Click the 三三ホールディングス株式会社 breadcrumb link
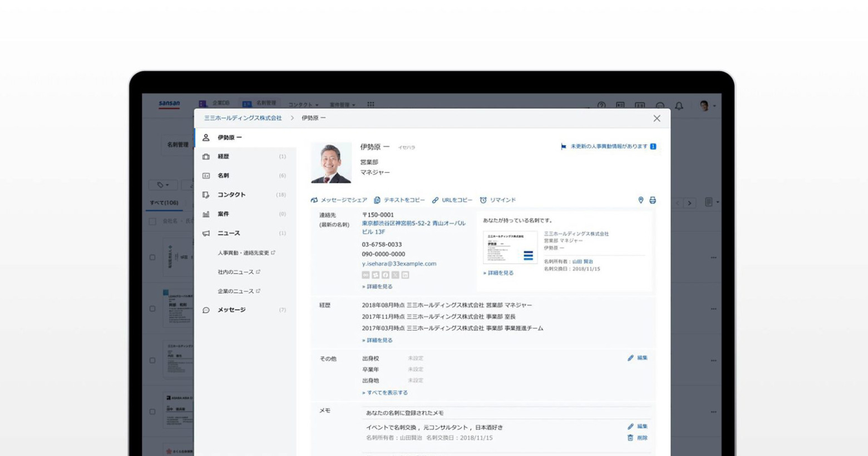The height and width of the screenshot is (456, 868). [243, 118]
